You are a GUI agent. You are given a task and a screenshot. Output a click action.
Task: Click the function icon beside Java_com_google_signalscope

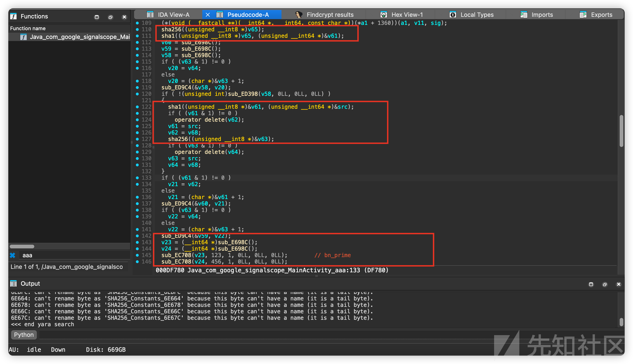click(23, 37)
